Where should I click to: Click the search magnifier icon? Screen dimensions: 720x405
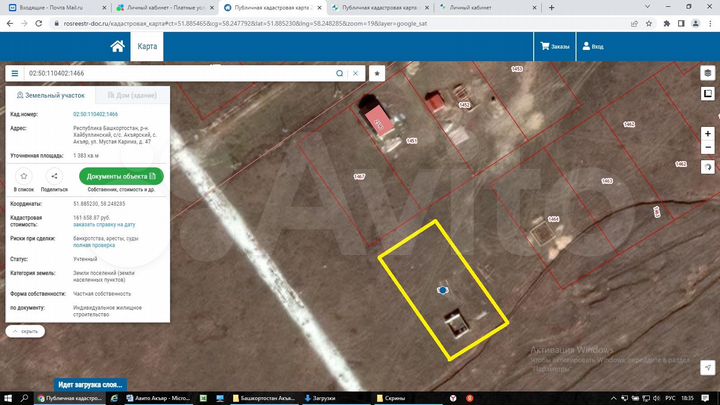(341, 73)
